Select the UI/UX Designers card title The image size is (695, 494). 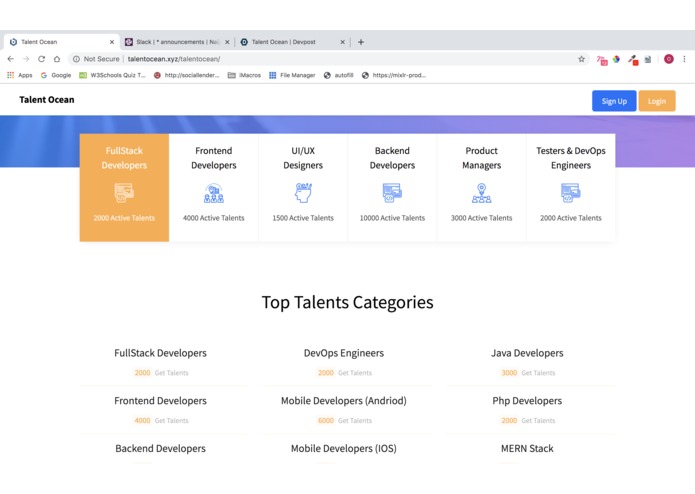pos(303,158)
